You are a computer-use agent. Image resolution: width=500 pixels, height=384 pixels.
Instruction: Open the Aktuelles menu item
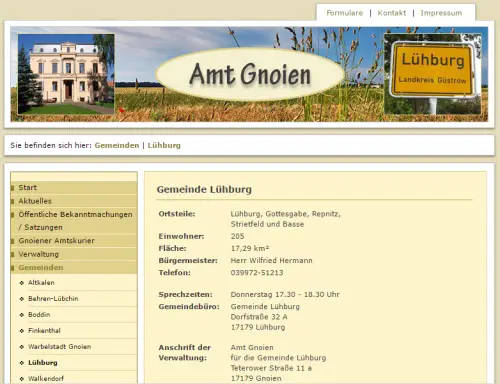point(74,201)
